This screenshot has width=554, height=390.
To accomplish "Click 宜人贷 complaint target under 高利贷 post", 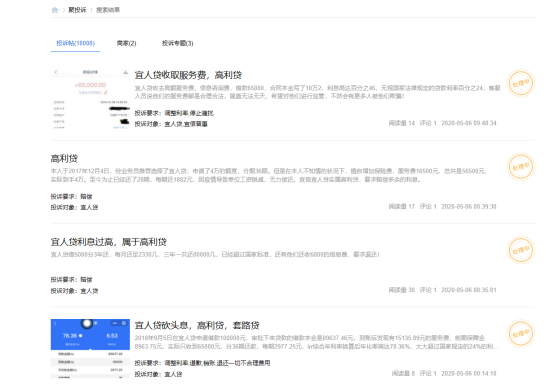I will click(89, 207).
